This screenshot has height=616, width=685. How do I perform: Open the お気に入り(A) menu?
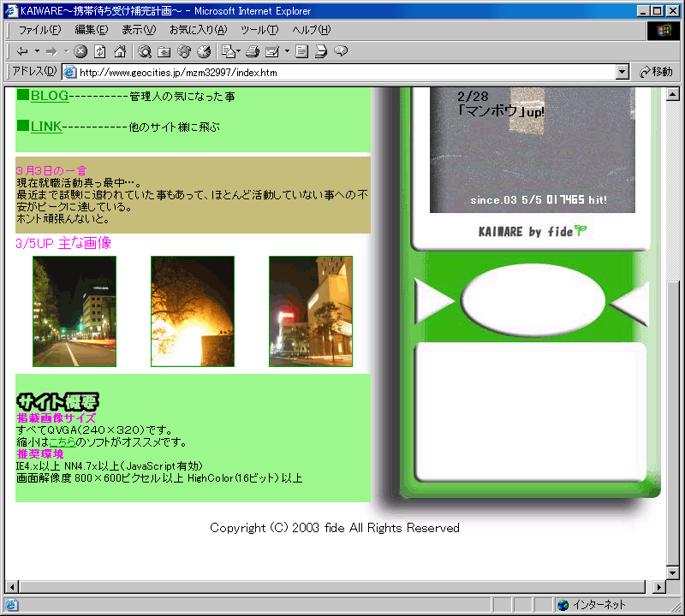(x=199, y=30)
